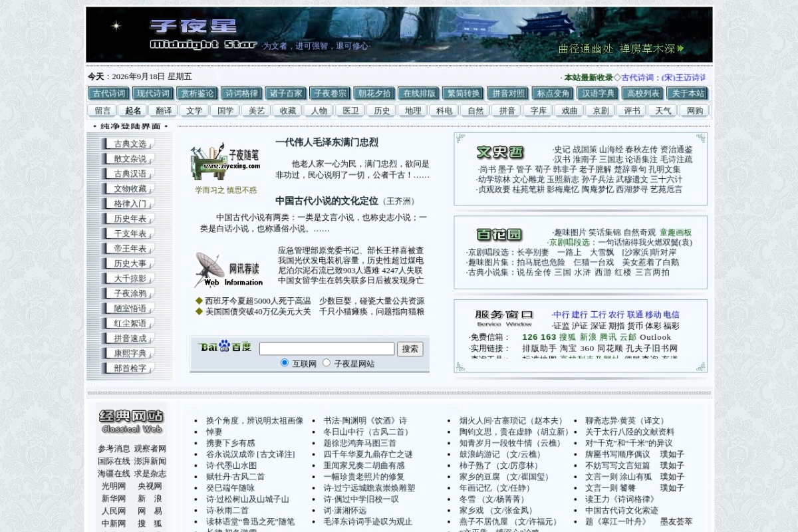Click the 曲径通幽处 banner image
The height and width of the screenshot is (532, 798).
pos(621,49)
